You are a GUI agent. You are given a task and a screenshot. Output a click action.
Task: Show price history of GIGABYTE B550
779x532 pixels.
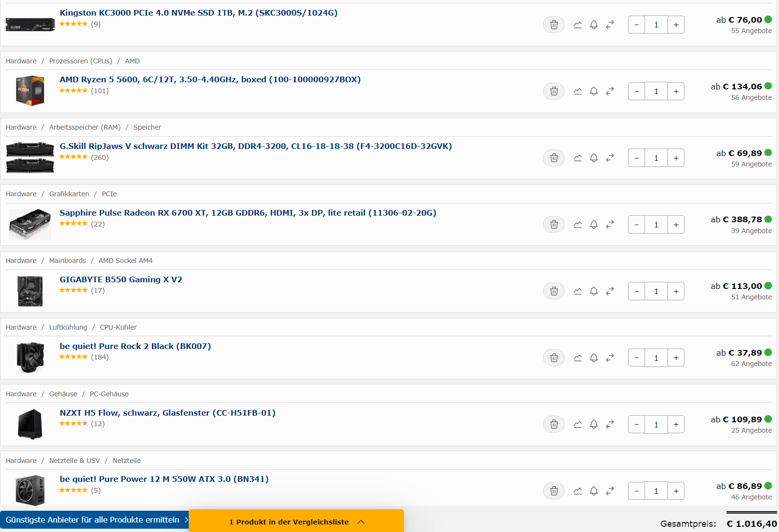coord(578,291)
